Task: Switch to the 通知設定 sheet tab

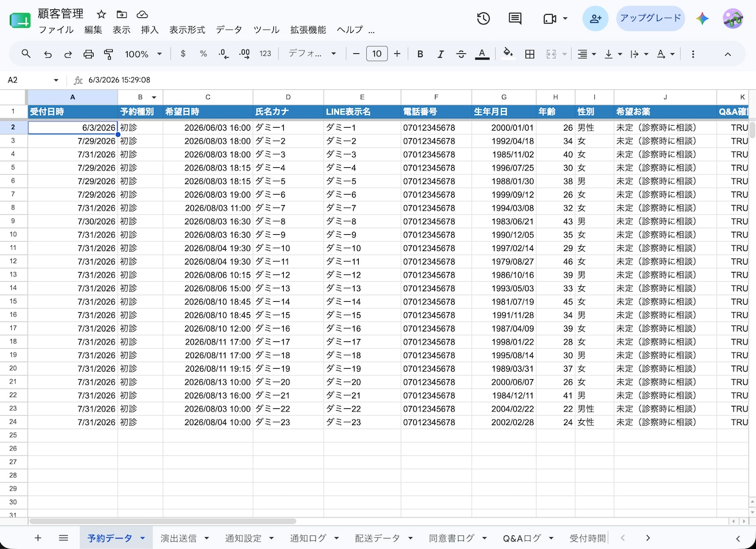Action: pos(244,538)
